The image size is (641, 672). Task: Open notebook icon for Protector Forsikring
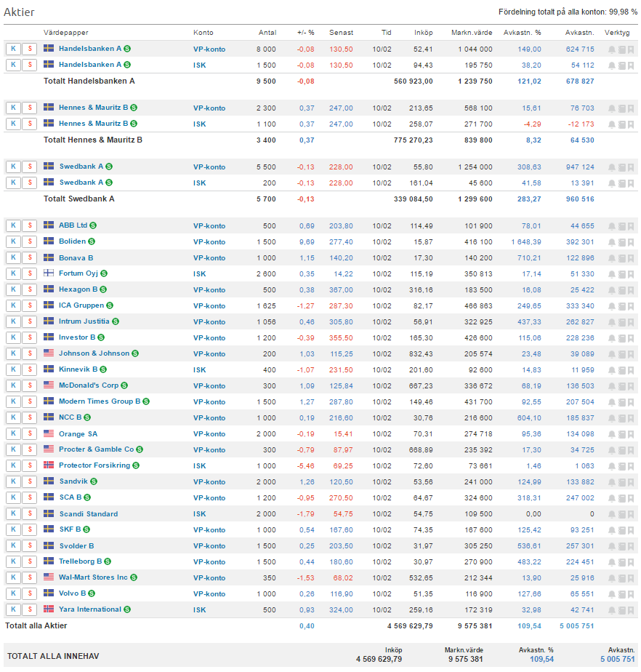pyautogui.click(x=621, y=466)
